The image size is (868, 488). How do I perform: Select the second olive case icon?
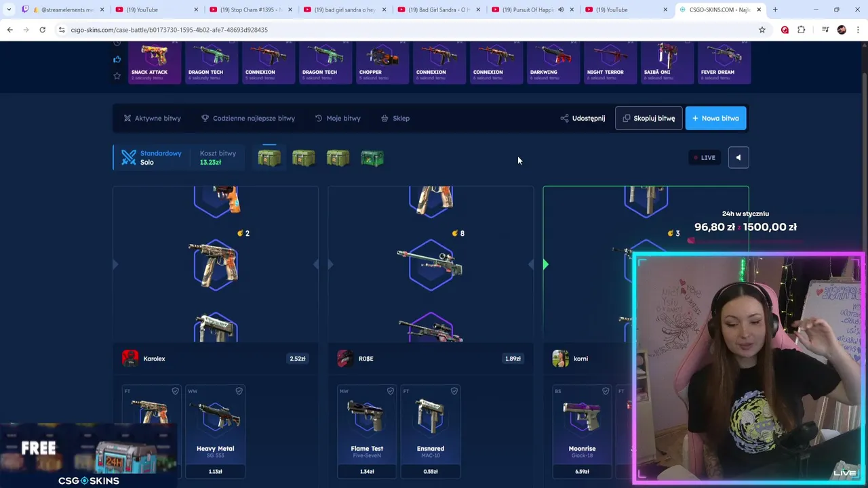click(x=303, y=158)
